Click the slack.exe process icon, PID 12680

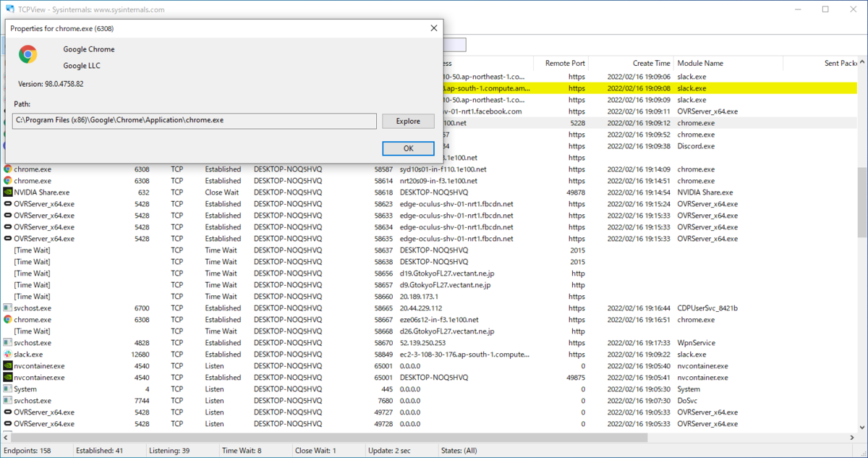(x=8, y=355)
